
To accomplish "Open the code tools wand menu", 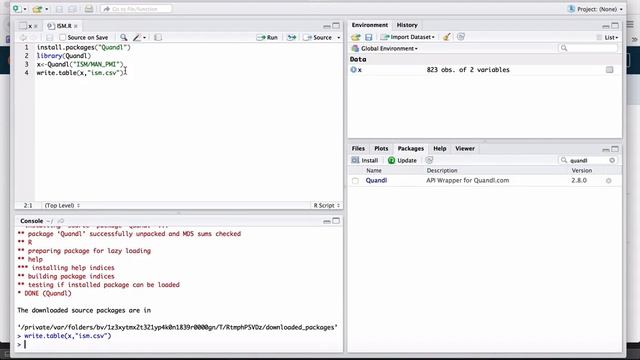I will [139, 38].
